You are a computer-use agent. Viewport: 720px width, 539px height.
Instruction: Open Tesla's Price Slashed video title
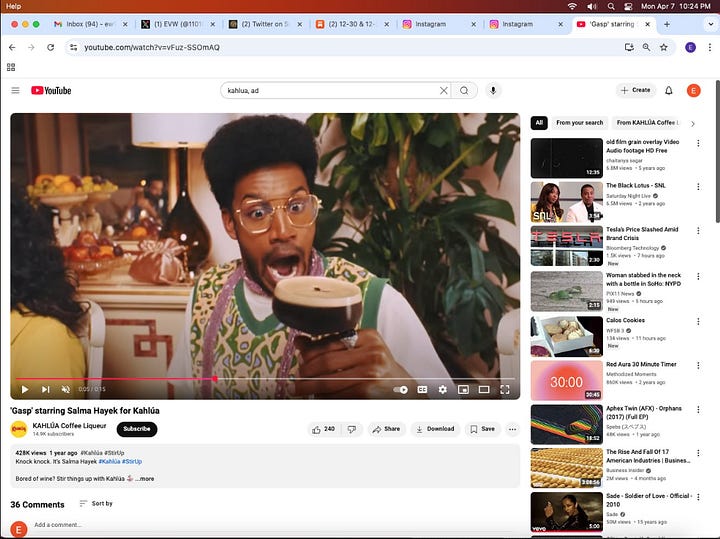click(642, 234)
